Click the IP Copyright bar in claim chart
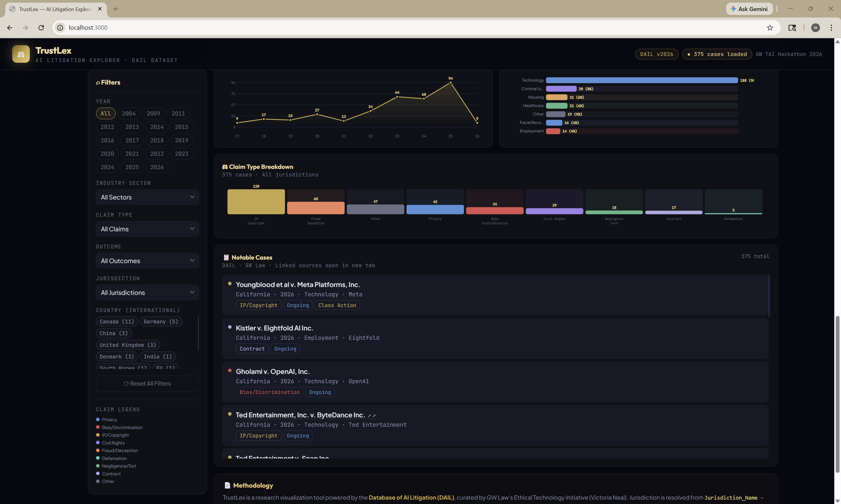841x504 pixels. pos(256,202)
